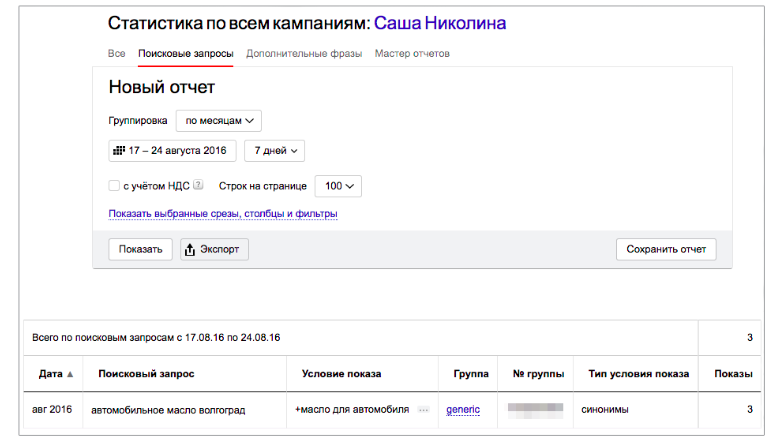Expand the Группировка по месяцам dropdown
The height and width of the screenshot is (447, 784).
[x=218, y=120]
